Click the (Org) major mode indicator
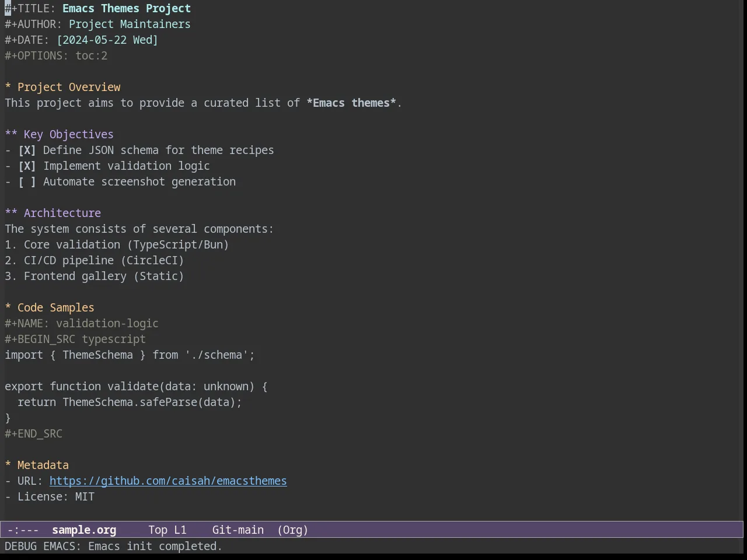747x560 pixels. [x=293, y=530]
